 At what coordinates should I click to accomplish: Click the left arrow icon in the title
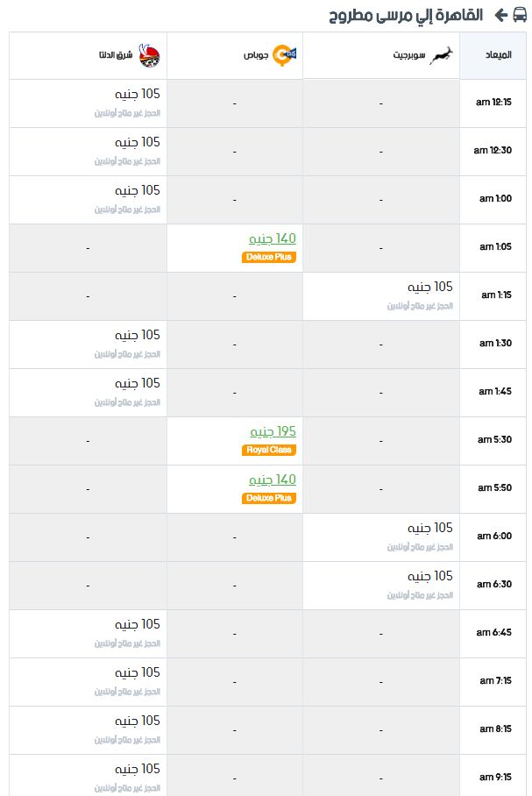(501, 15)
